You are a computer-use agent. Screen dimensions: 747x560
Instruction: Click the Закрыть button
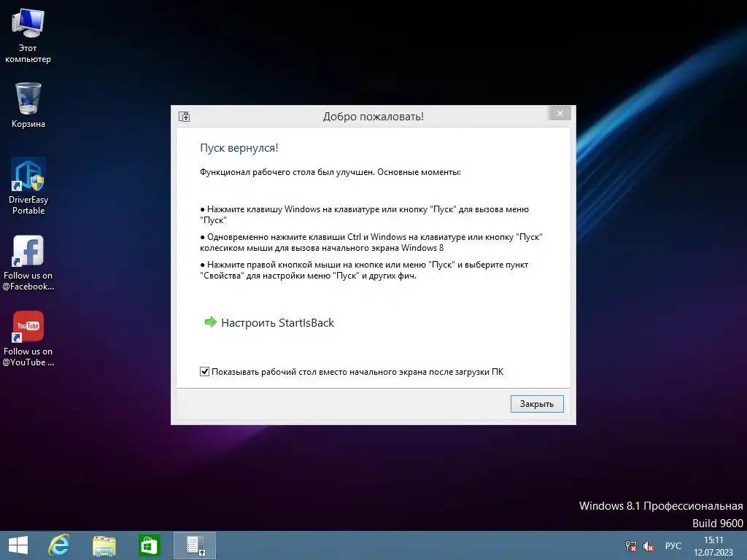coord(537,404)
